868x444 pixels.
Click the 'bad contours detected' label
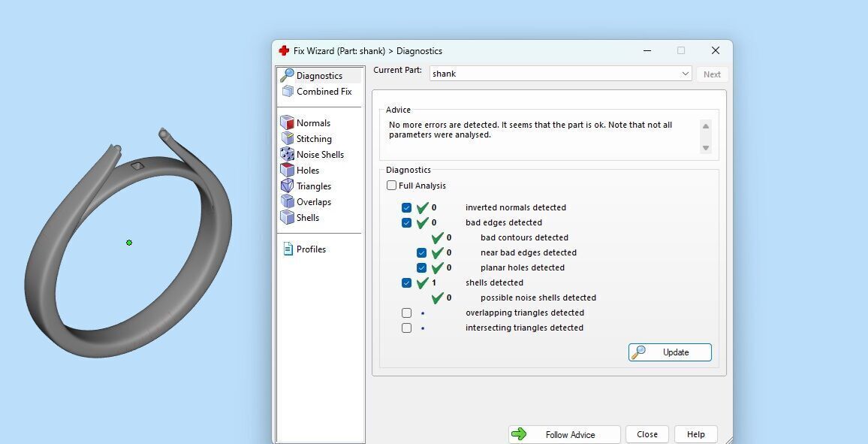[524, 237]
